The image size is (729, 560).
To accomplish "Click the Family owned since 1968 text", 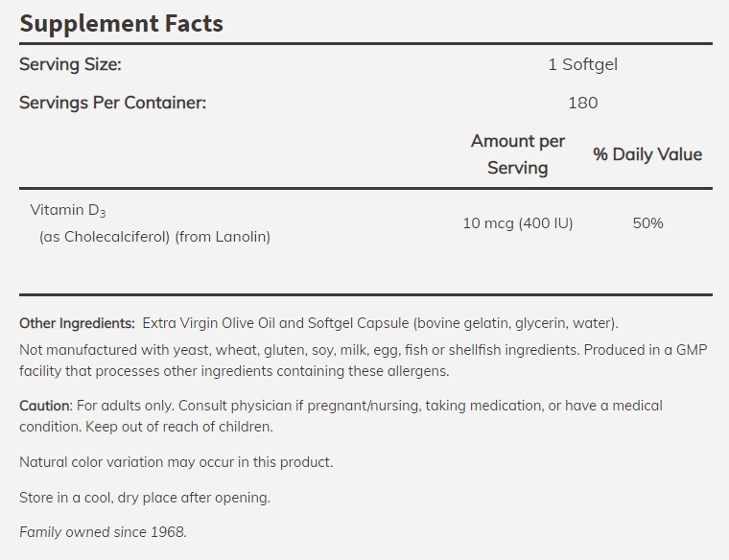I will click(x=103, y=531).
